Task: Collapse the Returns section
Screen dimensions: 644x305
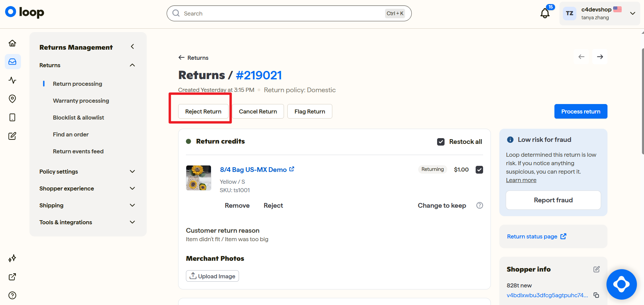Action: pos(133,65)
